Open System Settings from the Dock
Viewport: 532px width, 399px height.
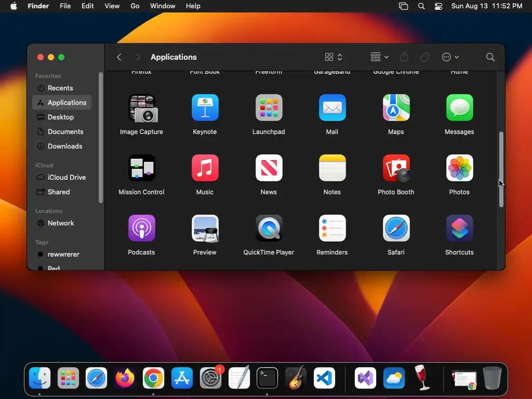click(210, 378)
